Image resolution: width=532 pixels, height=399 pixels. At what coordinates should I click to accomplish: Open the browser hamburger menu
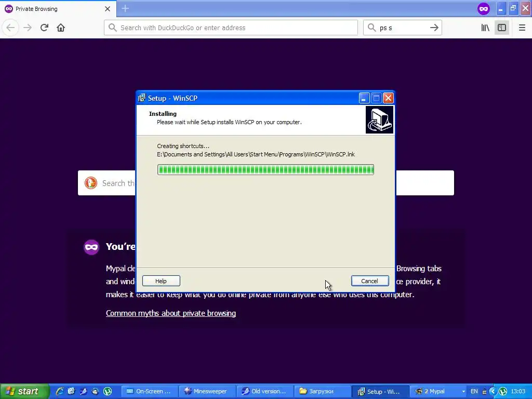(522, 28)
